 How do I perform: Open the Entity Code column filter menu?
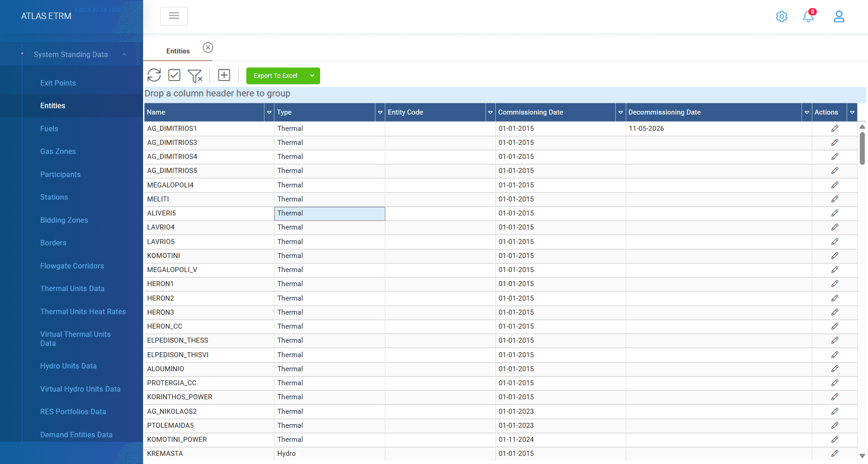(490, 112)
